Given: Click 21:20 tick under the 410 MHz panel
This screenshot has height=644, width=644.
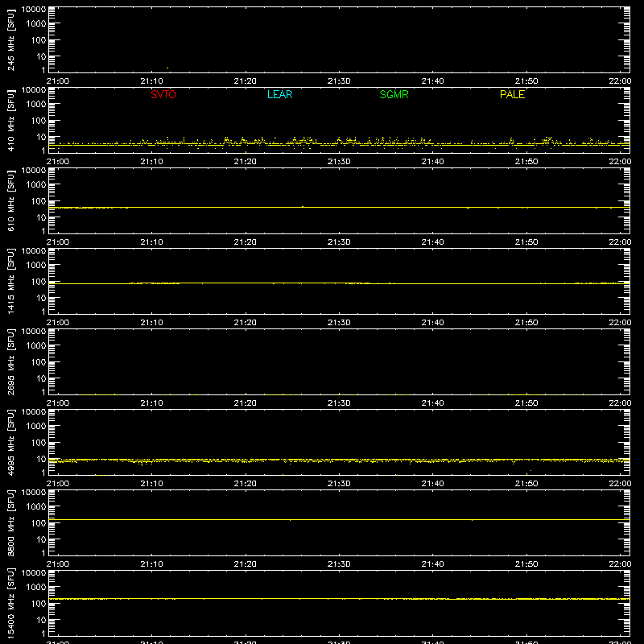Looking at the screenshot, I should 246,162.
